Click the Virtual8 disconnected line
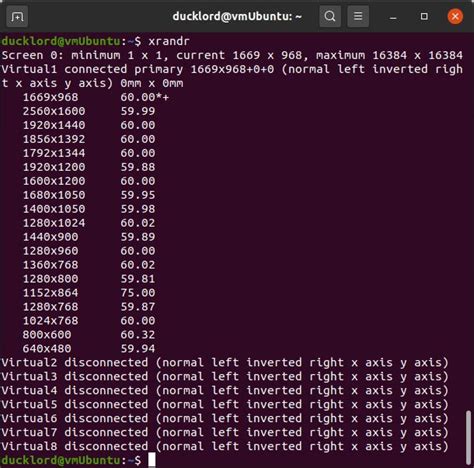Image resolution: width=474 pixels, height=468 pixels. coord(225,447)
